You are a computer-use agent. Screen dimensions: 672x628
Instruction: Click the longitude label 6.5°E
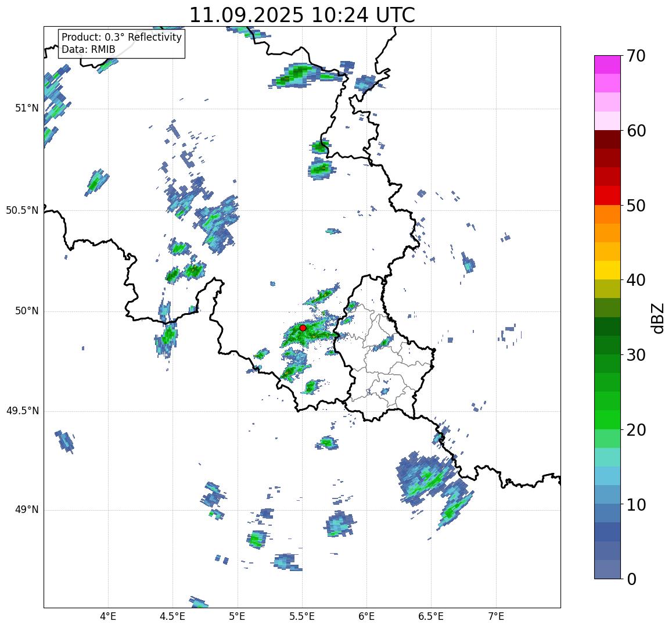click(x=431, y=616)
